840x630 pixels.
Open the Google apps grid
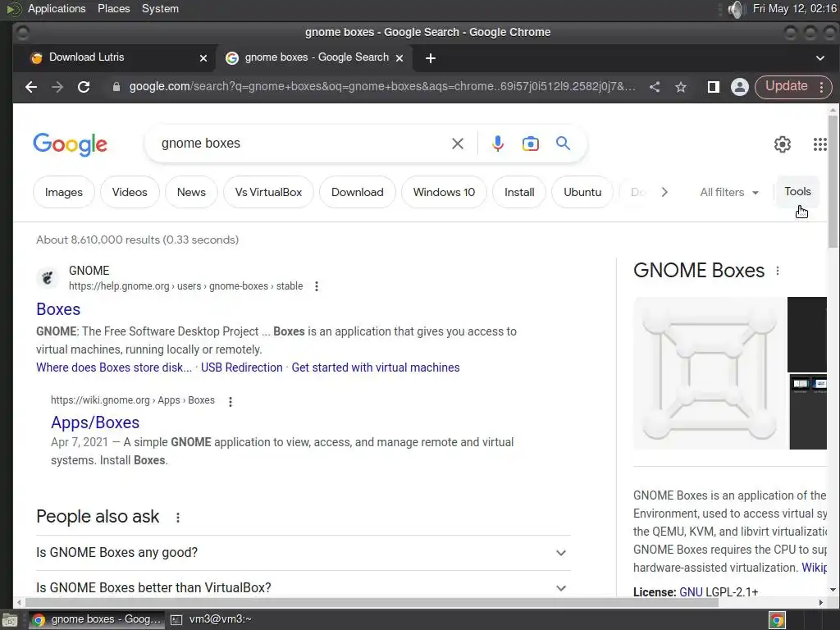[x=819, y=144]
